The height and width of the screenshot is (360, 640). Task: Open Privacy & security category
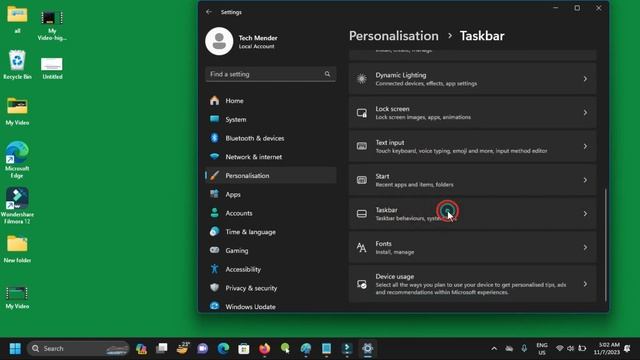(x=271, y=288)
